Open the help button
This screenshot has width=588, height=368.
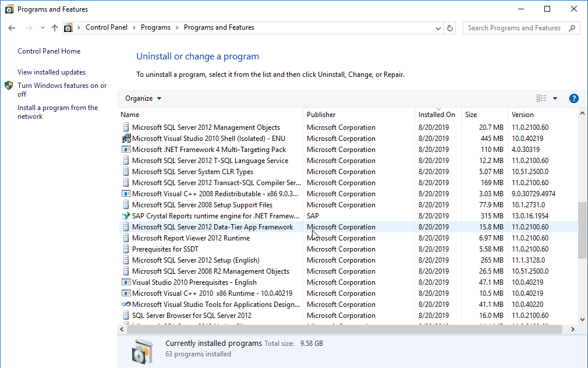click(574, 98)
